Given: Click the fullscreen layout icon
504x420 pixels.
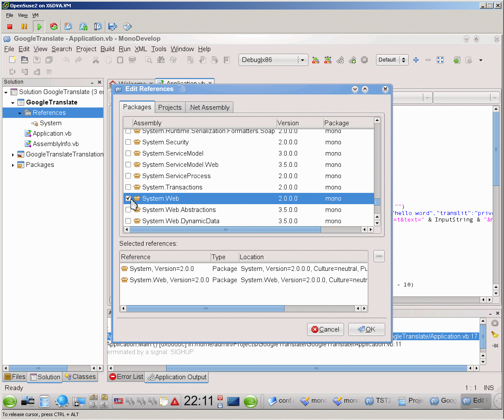Looking at the screenshot, I should tap(440, 60).
